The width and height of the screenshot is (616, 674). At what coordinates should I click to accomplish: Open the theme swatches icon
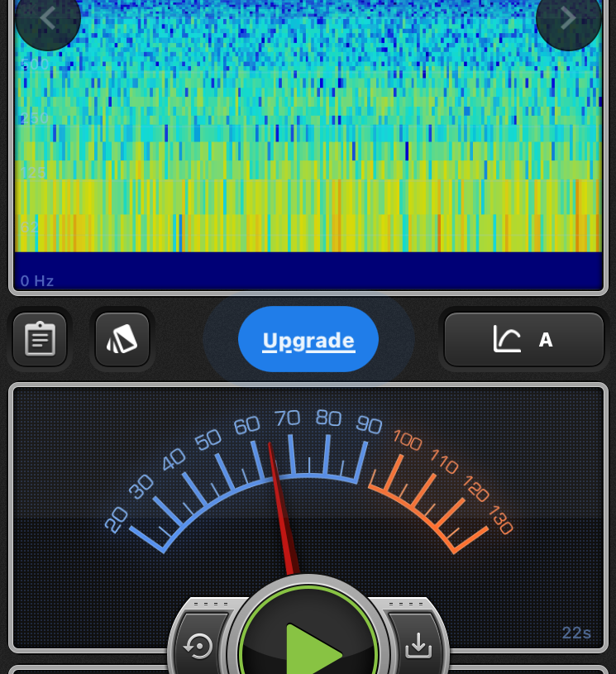(122, 339)
